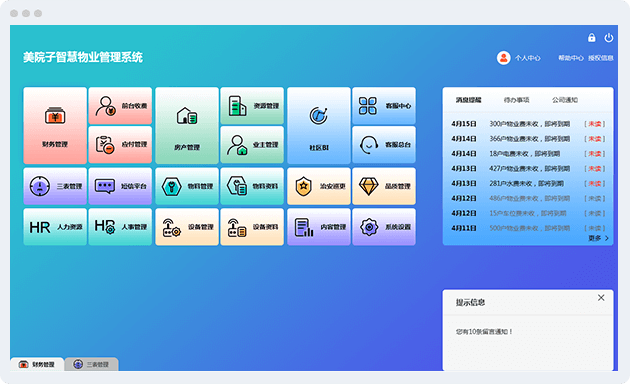This screenshot has height=384, width=630.
Task: Click the lock screen padlock icon
Action: (x=591, y=38)
